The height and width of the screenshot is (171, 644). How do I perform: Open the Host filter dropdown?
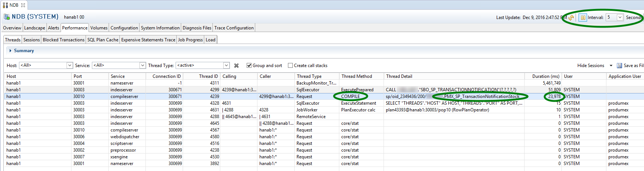tap(69, 66)
